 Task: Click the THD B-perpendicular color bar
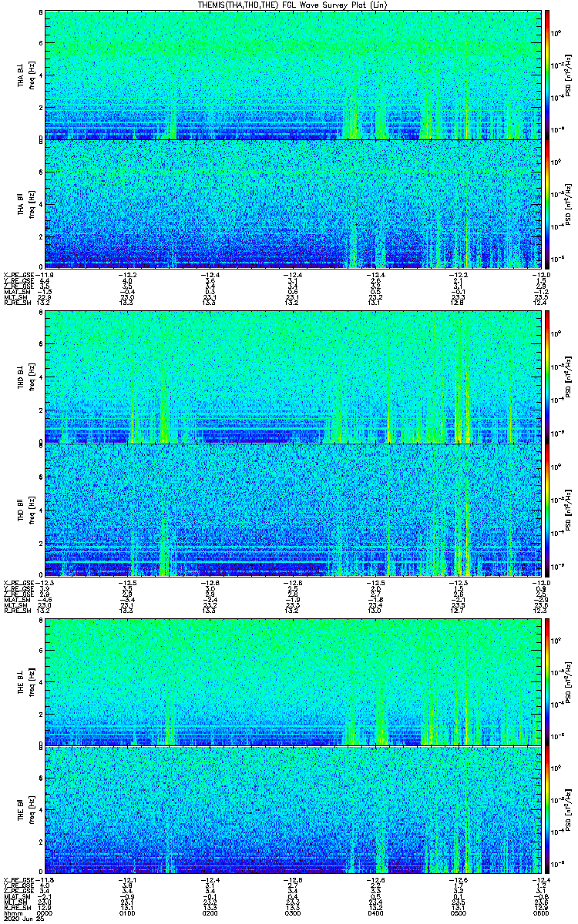[x=546, y=377]
